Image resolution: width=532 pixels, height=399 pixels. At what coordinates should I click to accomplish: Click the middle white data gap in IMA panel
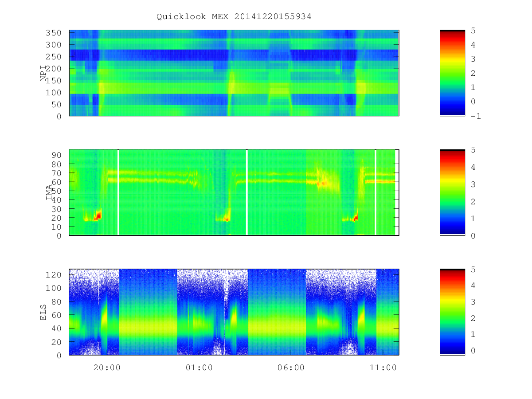247,192
